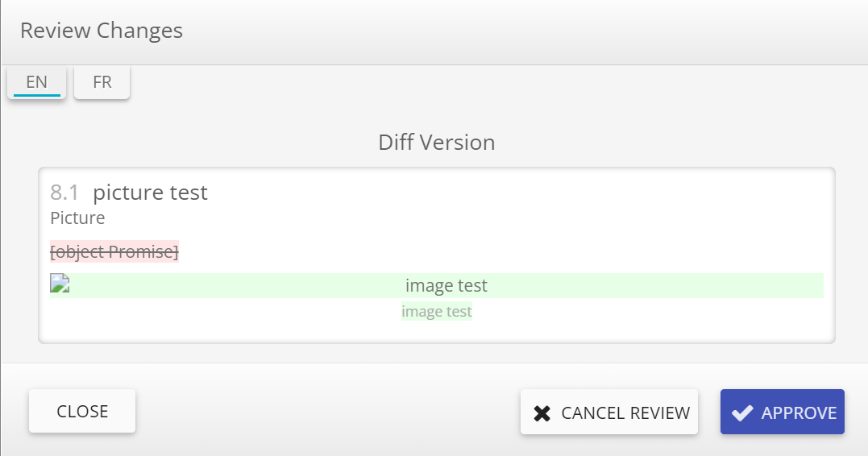Click the 'Diff Version' heading

tap(437, 143)
